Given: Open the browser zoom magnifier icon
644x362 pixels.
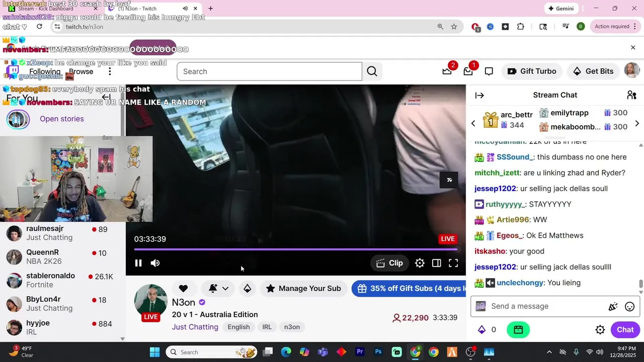Looking at the screenshot, I should [440, 27].
